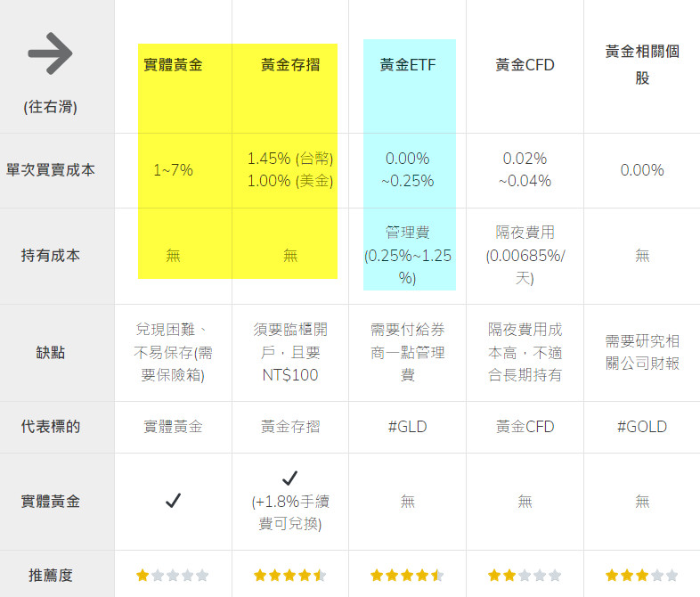Select the 黃金CFD column header
Screen dimensions: 700x597
[x=525, y=64]
